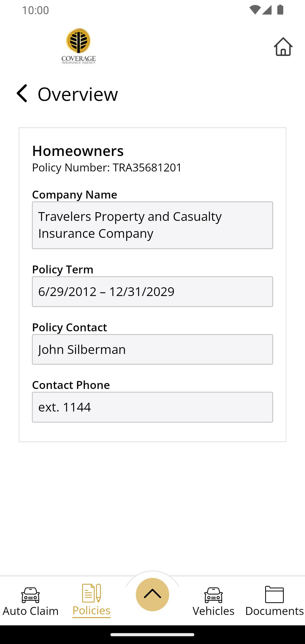Click the Company Name field
Image resolution: width=305 pixels, height=644 pixels.
click(152, 225)
